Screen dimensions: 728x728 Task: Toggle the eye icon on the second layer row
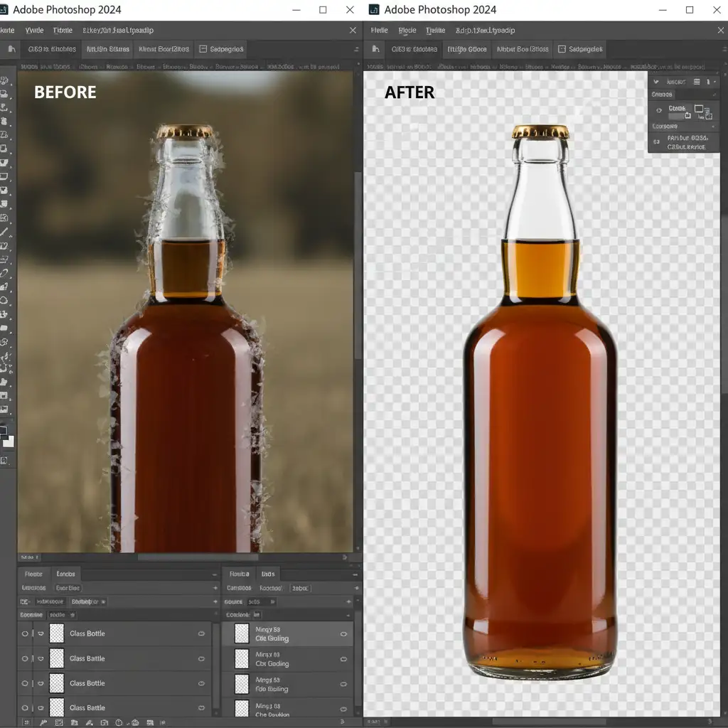[x=26, y=658]
